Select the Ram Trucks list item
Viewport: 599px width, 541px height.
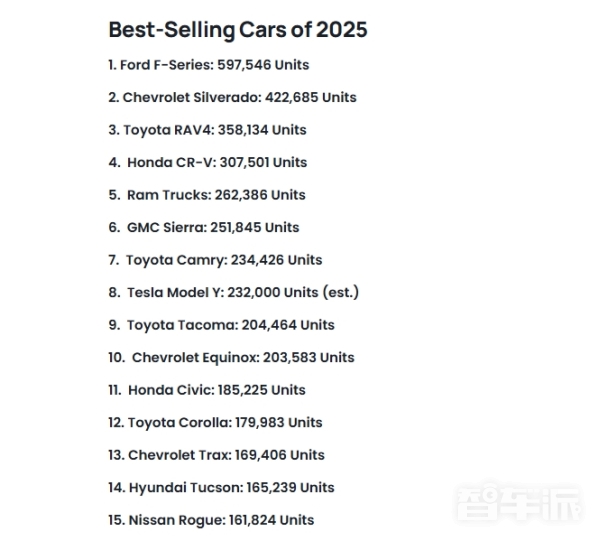pyautogui.click(x=207, y=195)
